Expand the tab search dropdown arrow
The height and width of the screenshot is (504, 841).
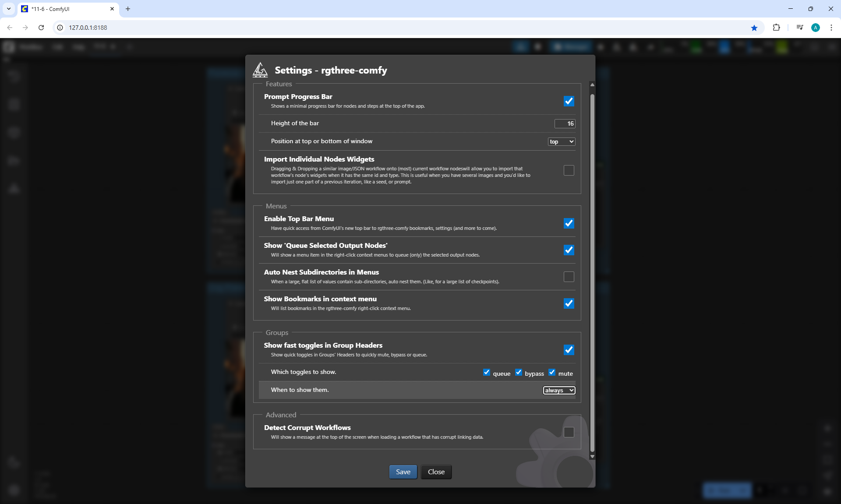(8, 9)
